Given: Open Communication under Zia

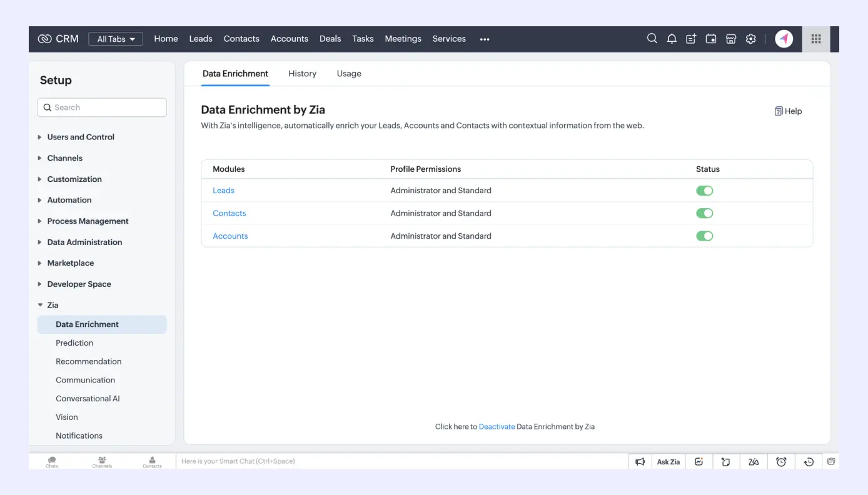Looking at the screenshot, I should pyautogui.click(x=86, y=380).
